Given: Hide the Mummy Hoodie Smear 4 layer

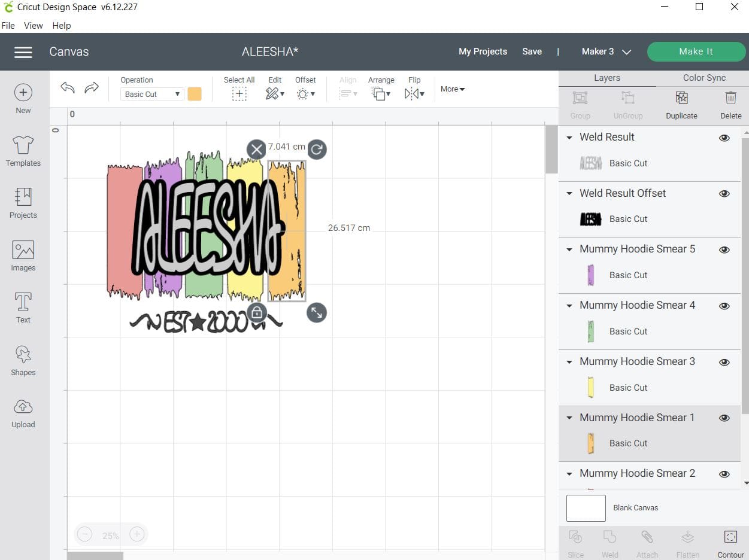Looking at the screenshot, I should pyautogui.click(x=724, y=306).
